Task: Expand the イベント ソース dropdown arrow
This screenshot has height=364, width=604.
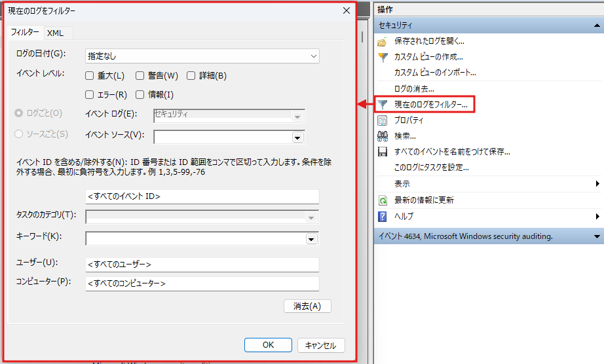Action: coord(297,137)
